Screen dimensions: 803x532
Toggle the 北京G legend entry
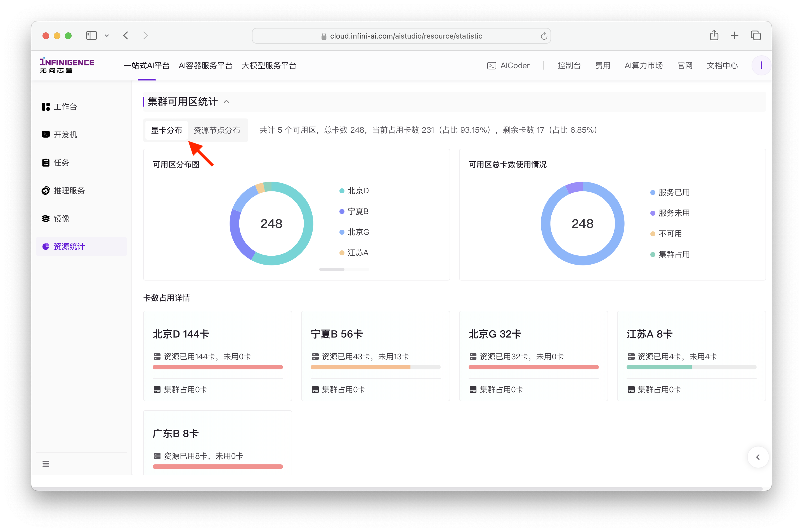(354, 232)
